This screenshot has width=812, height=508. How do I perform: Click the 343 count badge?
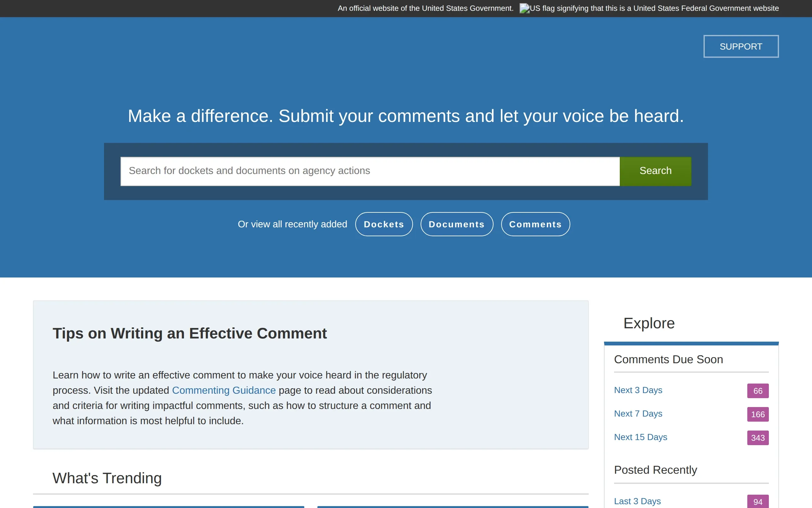[x=758, y=438]
